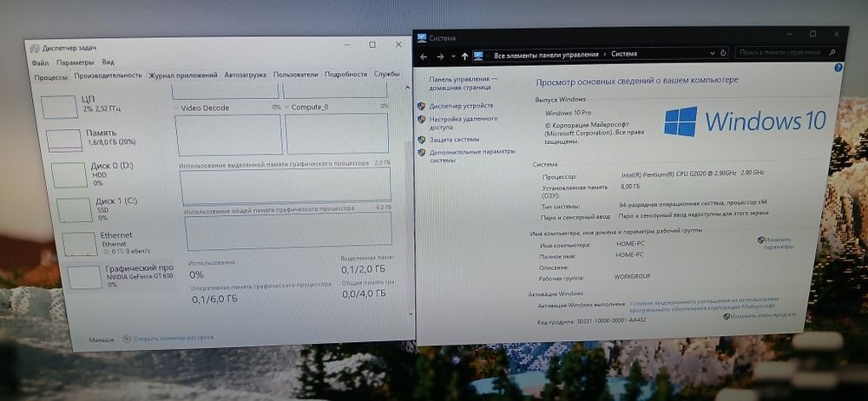Click the Task Manager vertical scrollbar up arrow
Screen dimensions: 868x401
click(x=408, y=88)
